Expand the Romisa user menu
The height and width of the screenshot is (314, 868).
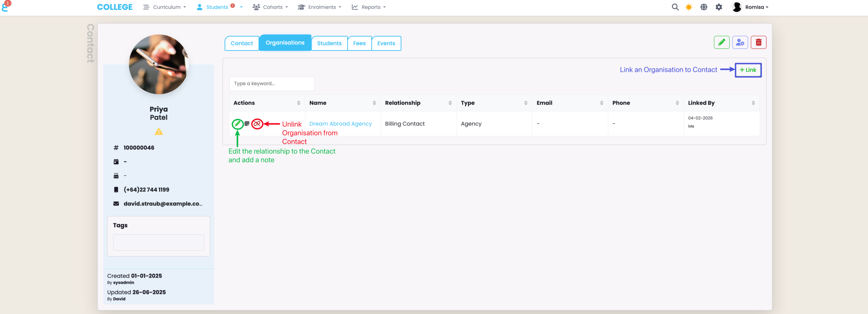pos(750,7)
